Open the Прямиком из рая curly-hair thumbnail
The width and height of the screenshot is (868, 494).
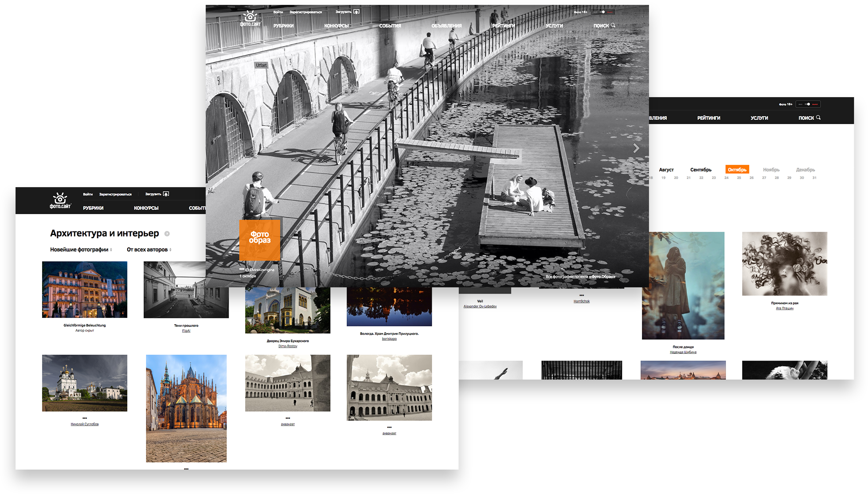coord(785,264)
